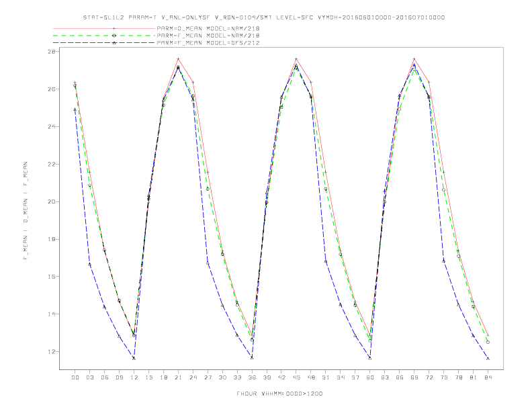The image size is (532, 411).
Task: Click x-axis forecast hour label 00
Action: 75,377
